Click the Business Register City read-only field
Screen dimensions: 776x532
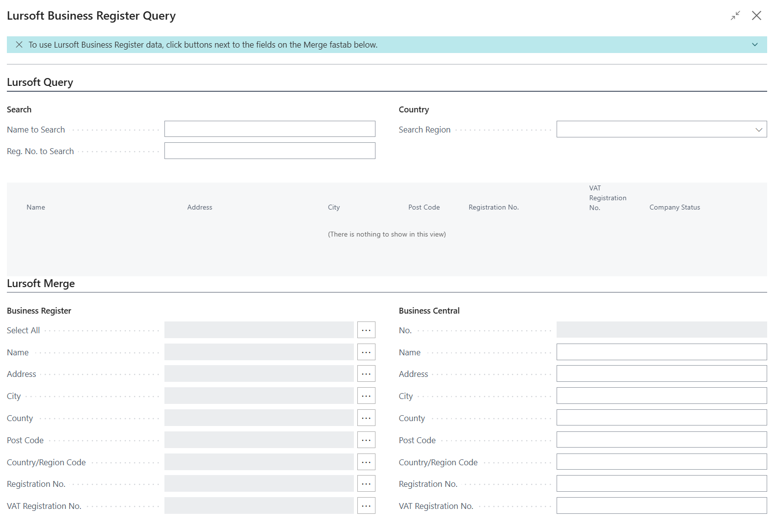point(259,396)
